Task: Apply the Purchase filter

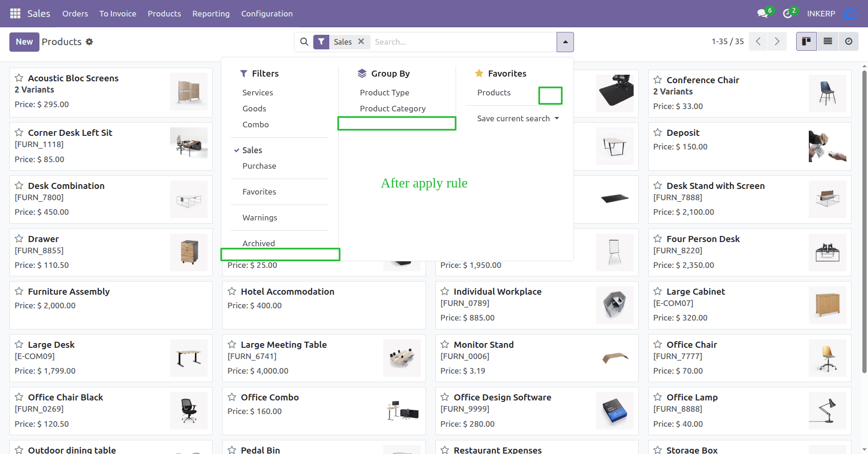Action: 259,166
